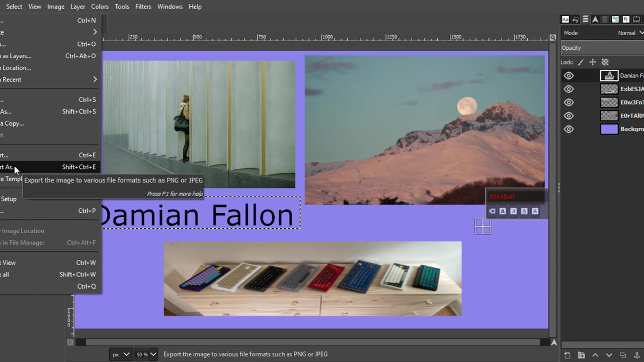Click the horizontal canvas scrollbar
This screenshot has width=644, height=362.
(313, 342)
